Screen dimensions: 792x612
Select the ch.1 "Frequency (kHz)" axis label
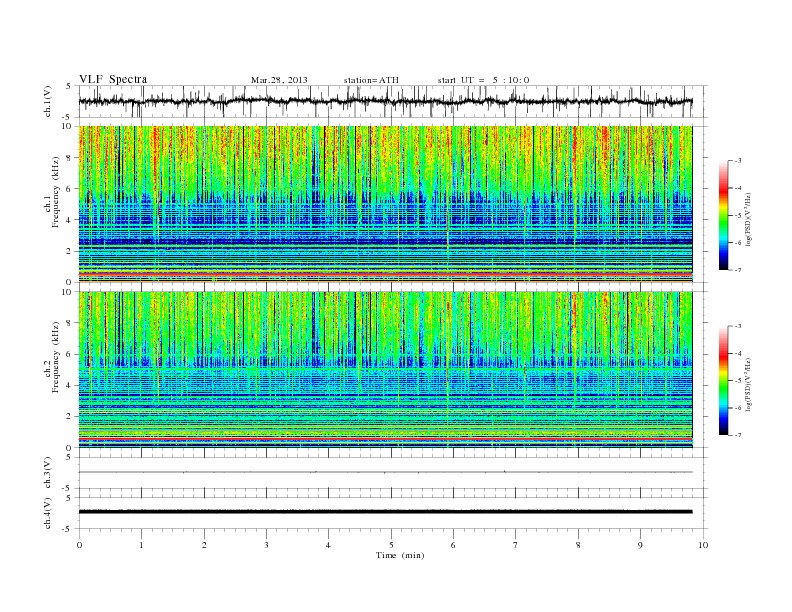(56, 192)
